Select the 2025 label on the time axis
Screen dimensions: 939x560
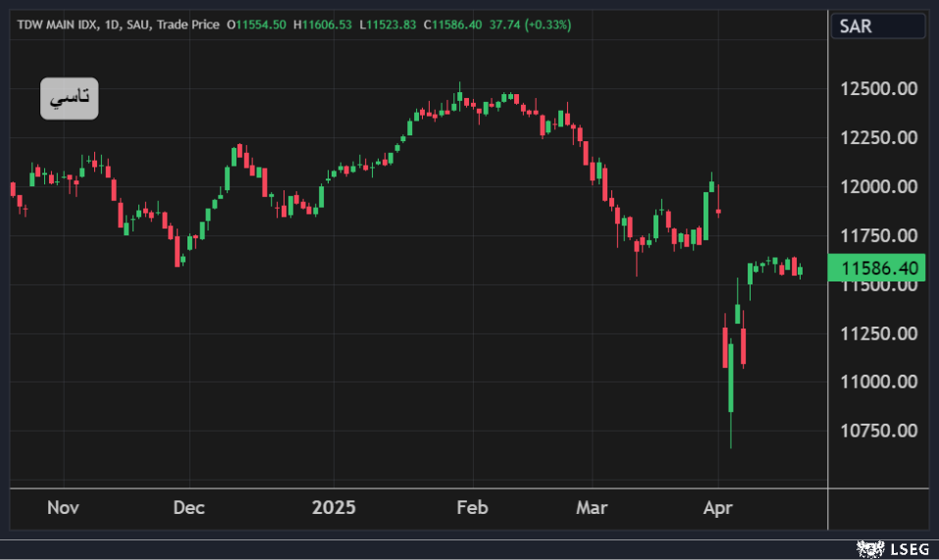[x=334, y=508]
